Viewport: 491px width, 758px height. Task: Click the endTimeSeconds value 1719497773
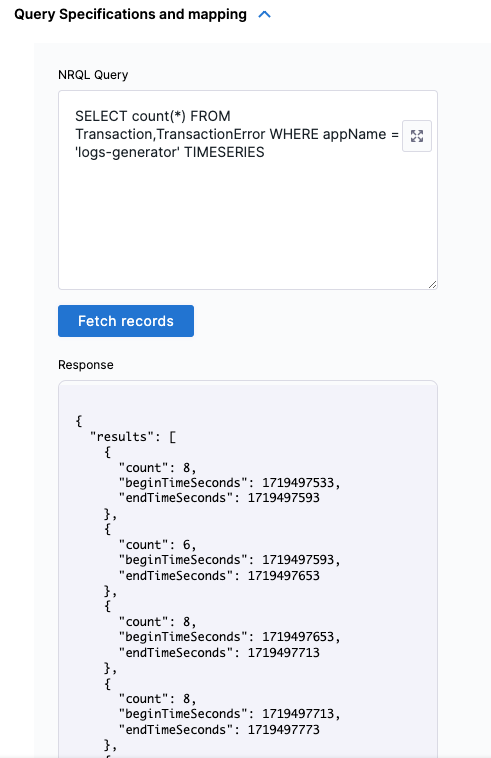coord(284,729)
